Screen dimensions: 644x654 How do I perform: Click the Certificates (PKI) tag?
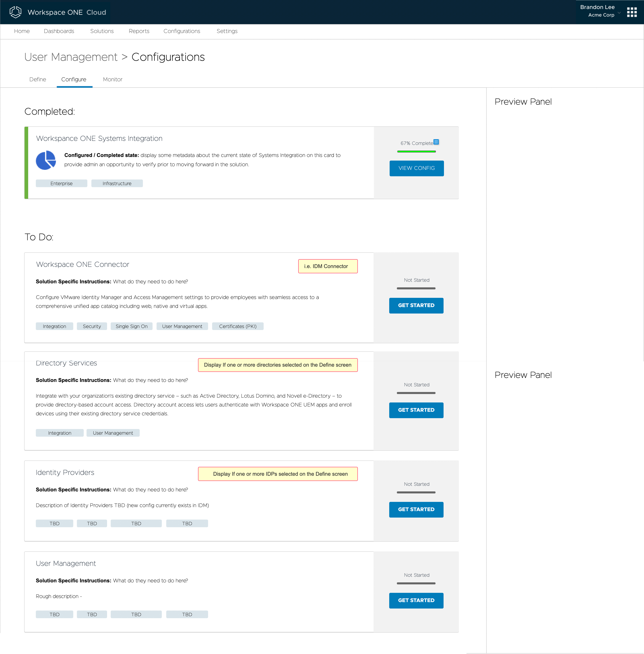click(237, 326)
